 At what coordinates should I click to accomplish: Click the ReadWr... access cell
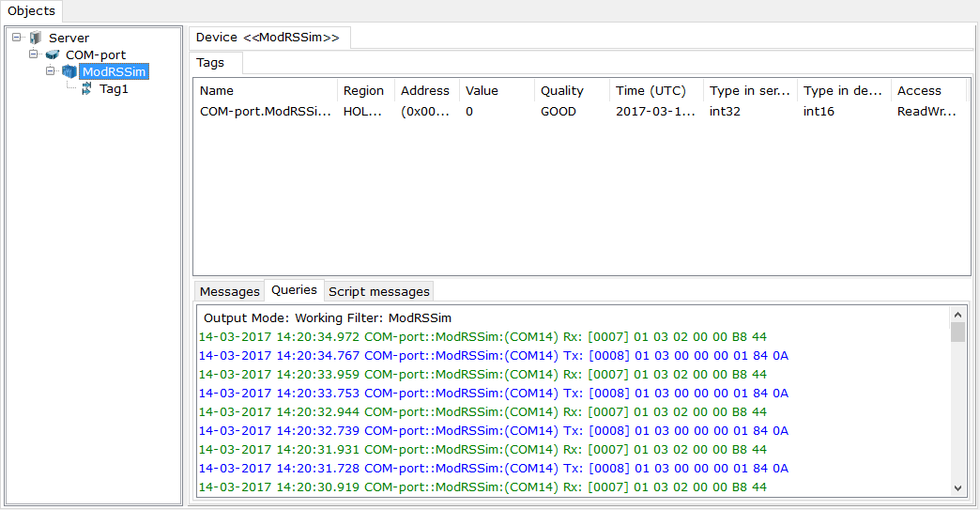point(926,111)
